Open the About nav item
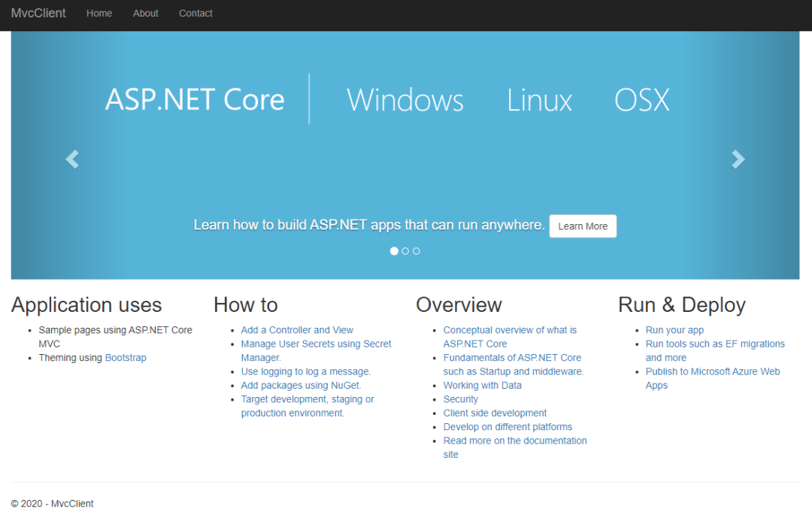 coord(146,14)
